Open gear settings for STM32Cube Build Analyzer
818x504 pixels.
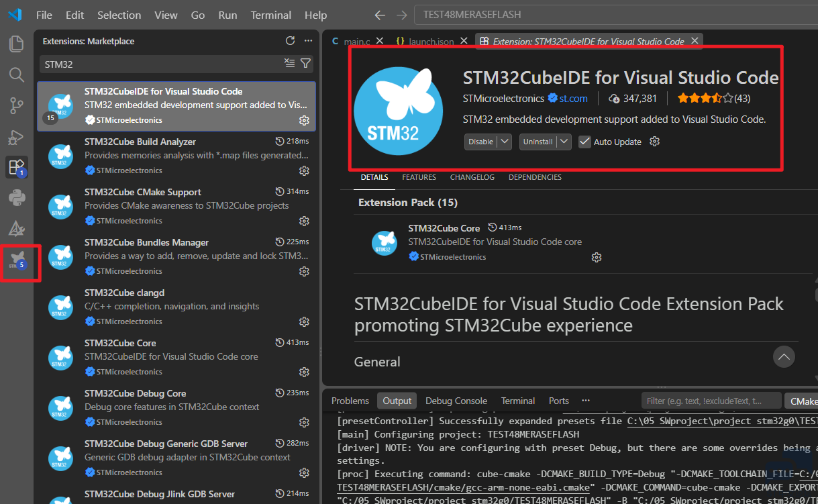[x=304, y=170]
